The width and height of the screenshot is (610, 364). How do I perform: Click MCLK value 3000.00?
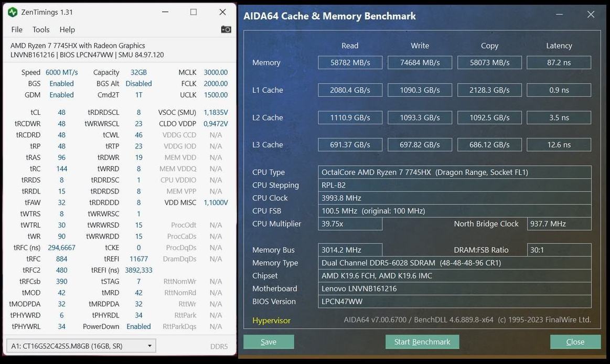click(x=216, y=72)
